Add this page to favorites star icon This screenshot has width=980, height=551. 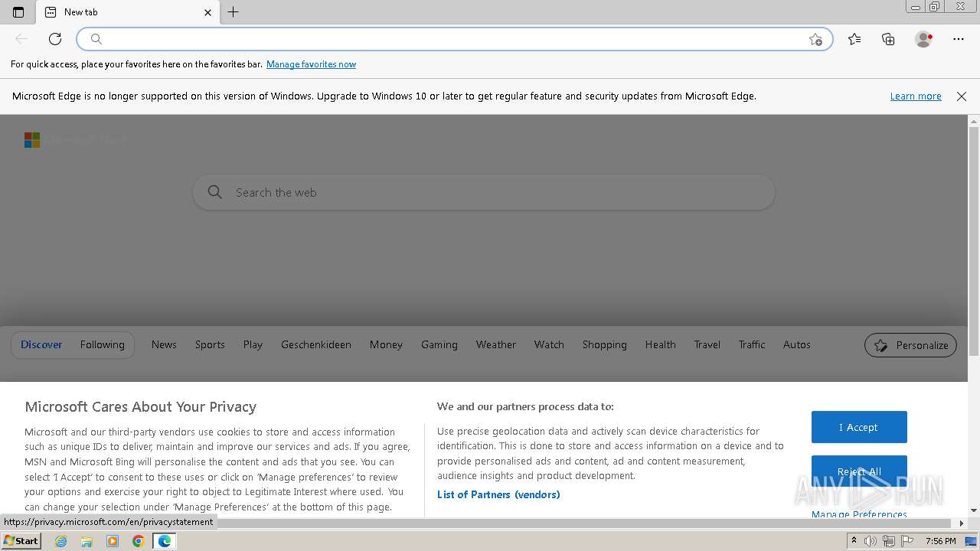(815, 39)
